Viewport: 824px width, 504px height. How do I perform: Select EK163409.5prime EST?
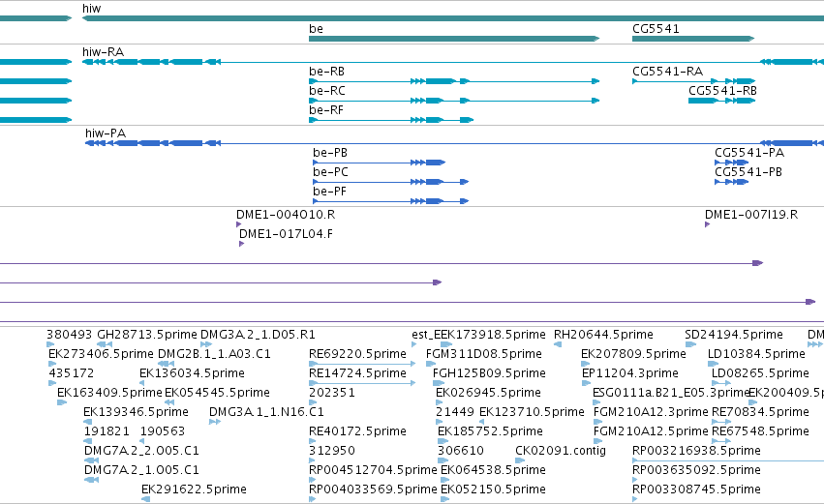62,402
